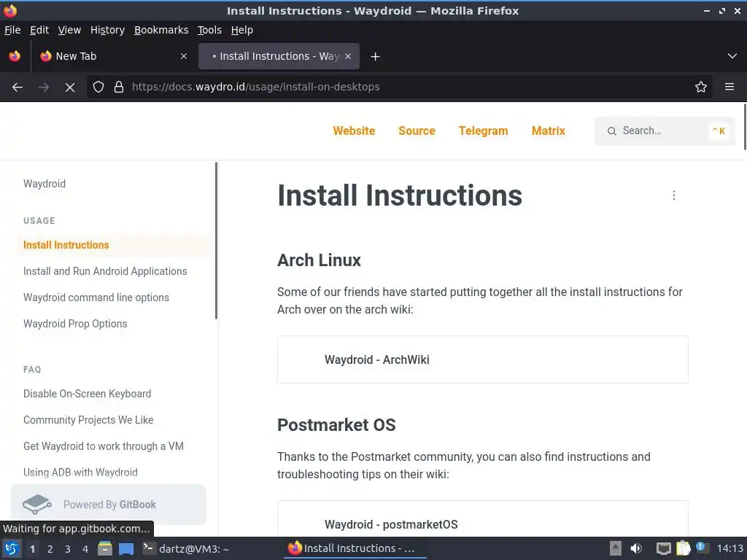Click the docs Search field
The image size is (747, 560).
coord(665,131)
